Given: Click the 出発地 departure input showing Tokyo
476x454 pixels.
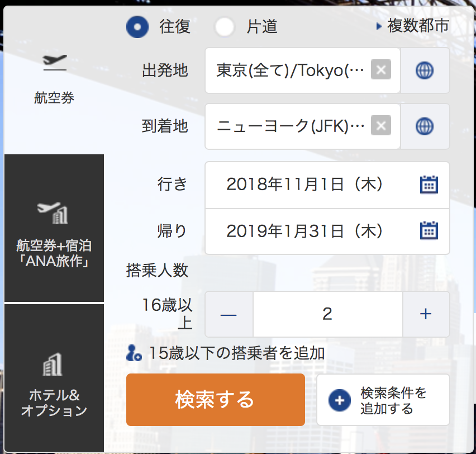Looking at the screenshot, I should pyautogui.click(x=303, y=70).
